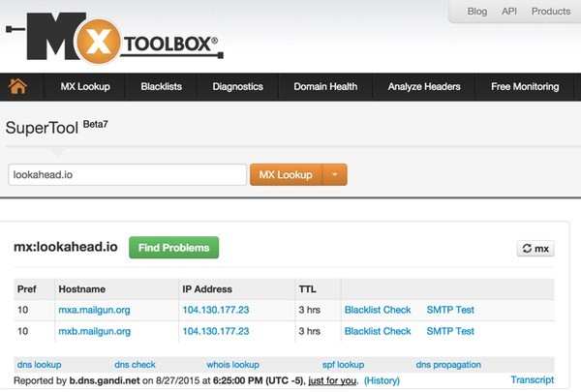Open the MX Lookup navigation tab
581x392 pixels.
pyautogui.click(x=85, y=87)
